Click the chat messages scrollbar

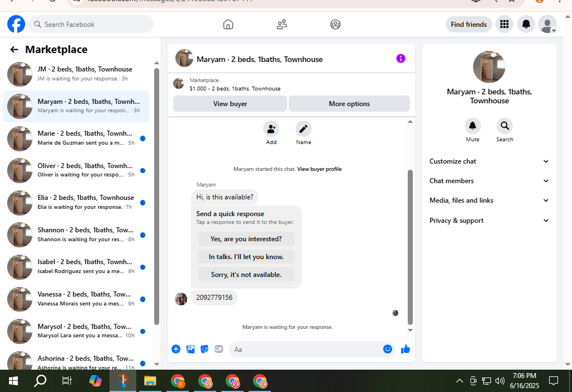[410, 247]
